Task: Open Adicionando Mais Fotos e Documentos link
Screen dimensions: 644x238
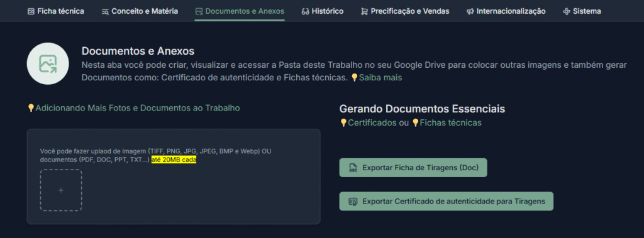Action: (138, 108)
